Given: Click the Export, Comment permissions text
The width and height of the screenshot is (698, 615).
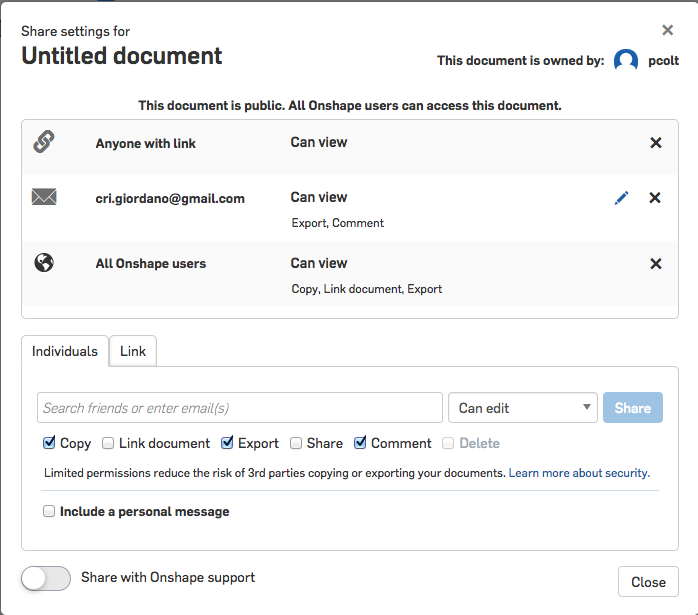Looking at the screenshot, I should (337, 223).
